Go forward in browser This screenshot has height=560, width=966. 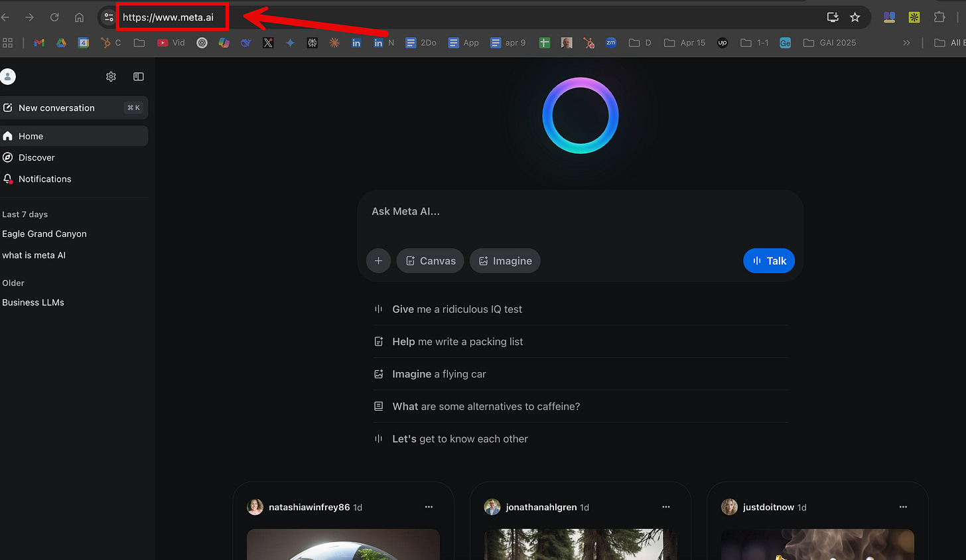29,17
